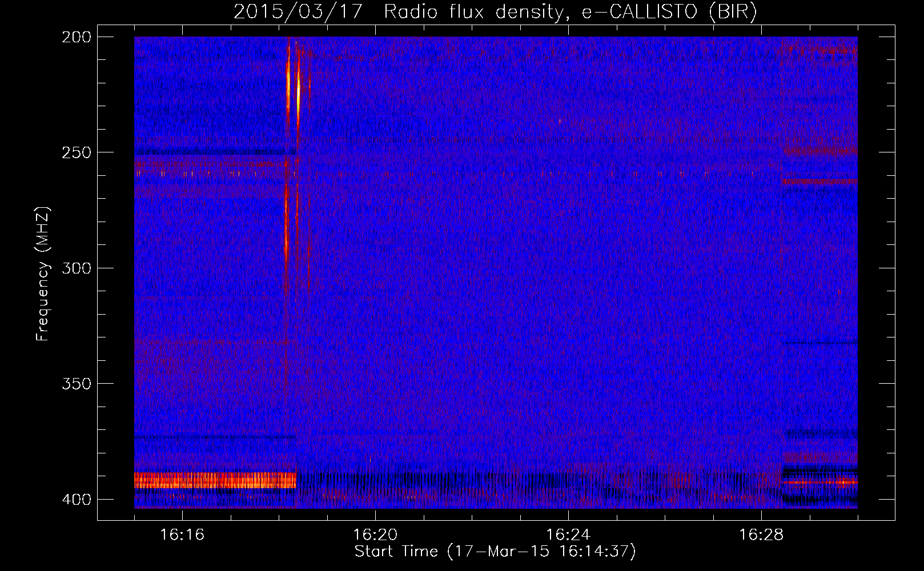Click the 16:20 time tick label

375,534
